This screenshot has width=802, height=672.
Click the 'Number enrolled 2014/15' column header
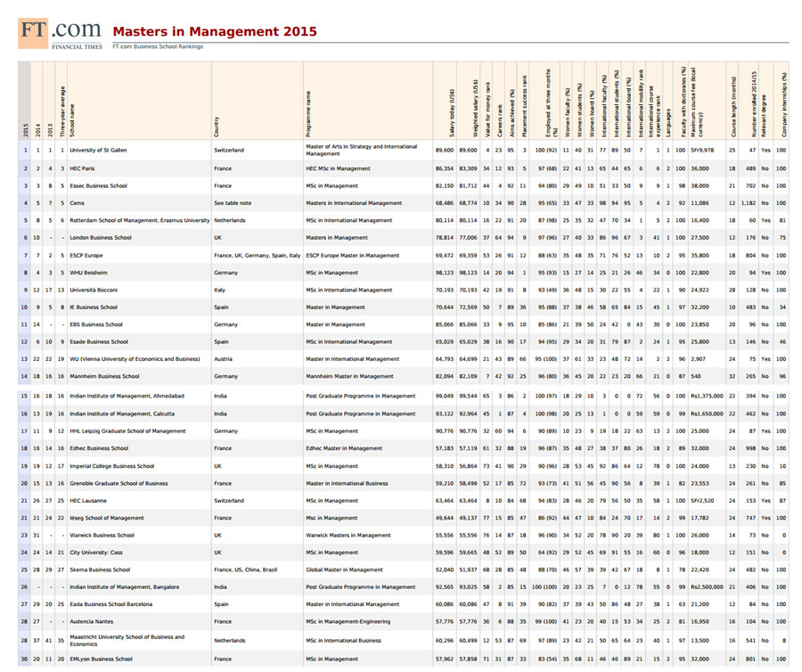point(754,103)
